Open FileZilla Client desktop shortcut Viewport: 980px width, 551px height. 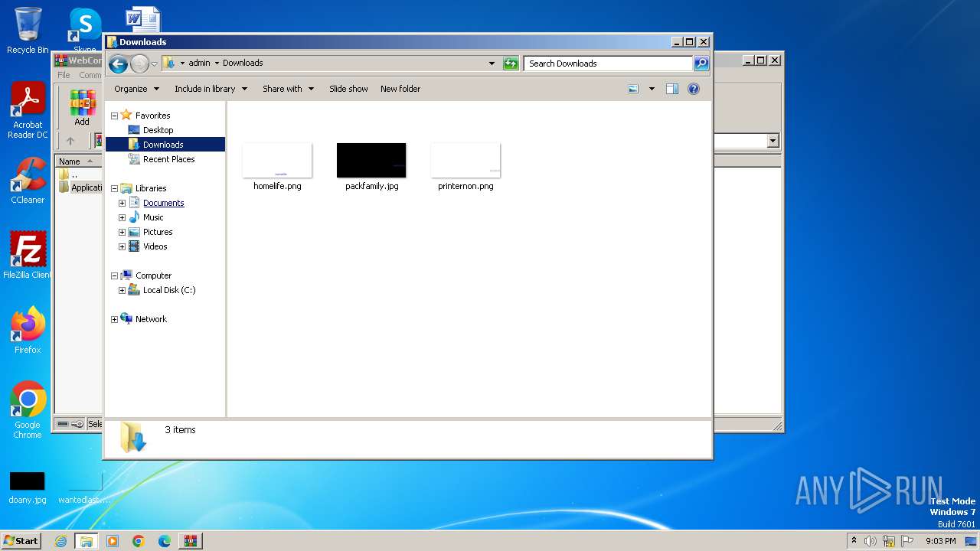click(28, 256)
